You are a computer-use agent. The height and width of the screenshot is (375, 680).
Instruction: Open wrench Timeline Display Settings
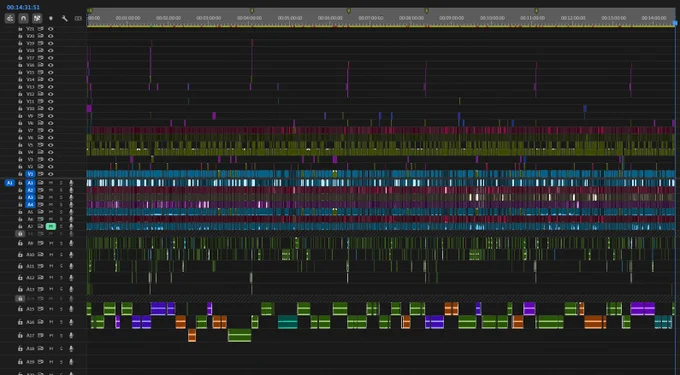(x=65, y=18)
